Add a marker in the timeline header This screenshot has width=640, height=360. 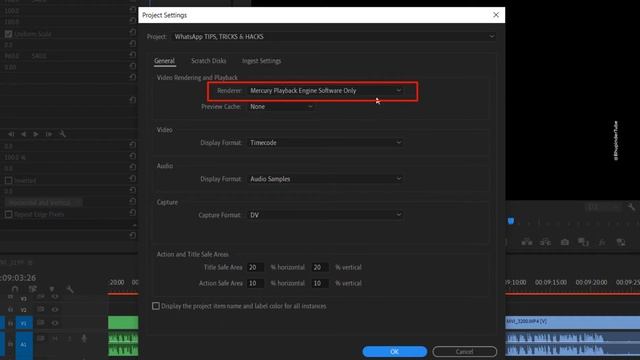coord(52,289)
